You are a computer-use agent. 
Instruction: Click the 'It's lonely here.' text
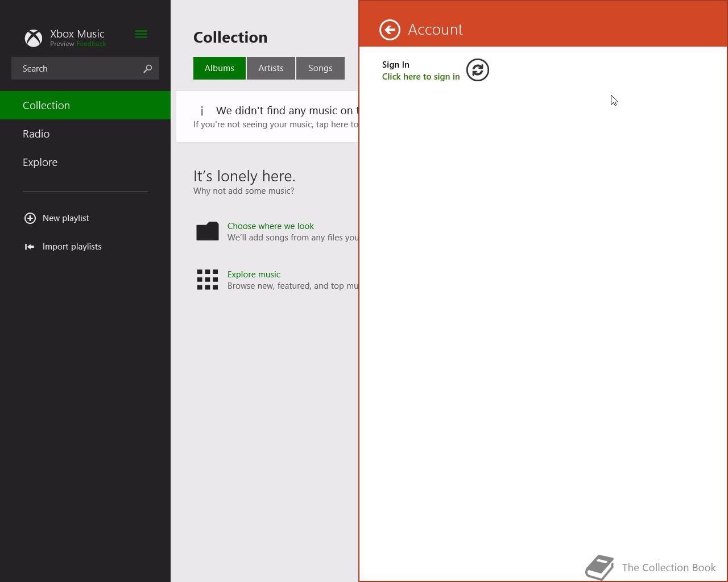click(x=245, y=176)
